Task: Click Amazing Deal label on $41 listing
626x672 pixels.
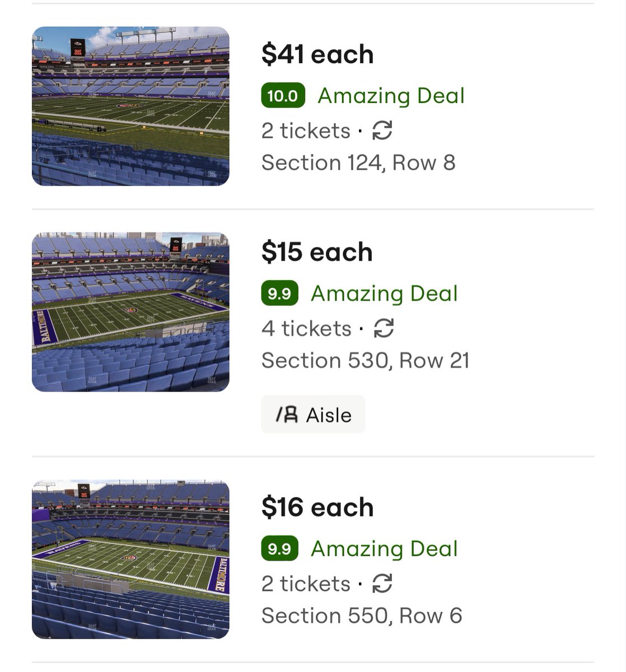Action: [391, 96]
